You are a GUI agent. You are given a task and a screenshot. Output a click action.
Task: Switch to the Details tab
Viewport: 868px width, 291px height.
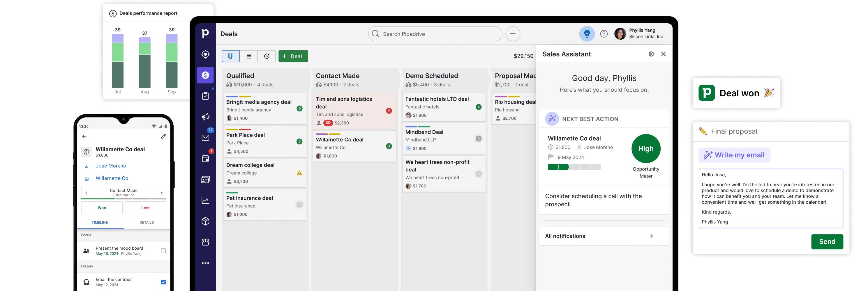pyautogui.click(x=147, y=223)
